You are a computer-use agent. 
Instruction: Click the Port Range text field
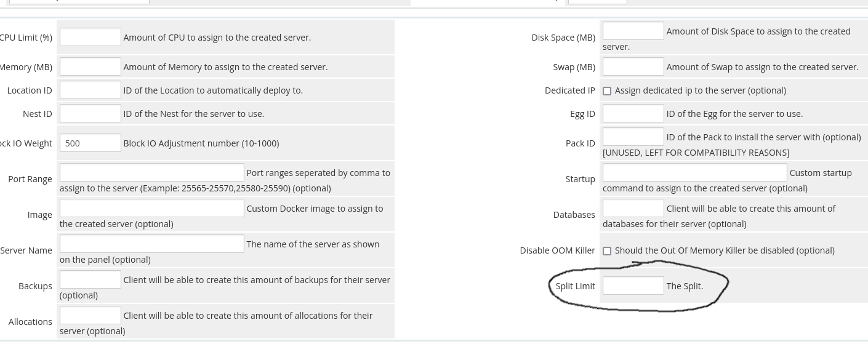pyautogui.click(x=152, y=172)
